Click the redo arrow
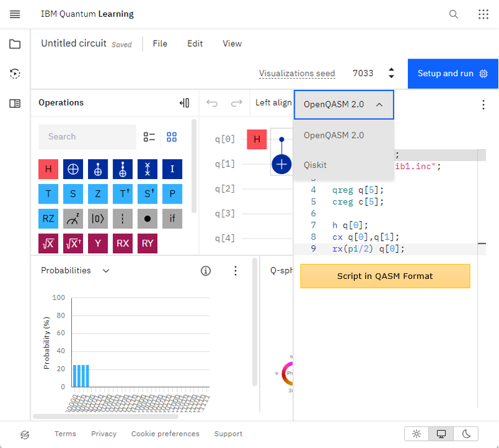The width and height of the screenshot is (499, 448). 237,103
